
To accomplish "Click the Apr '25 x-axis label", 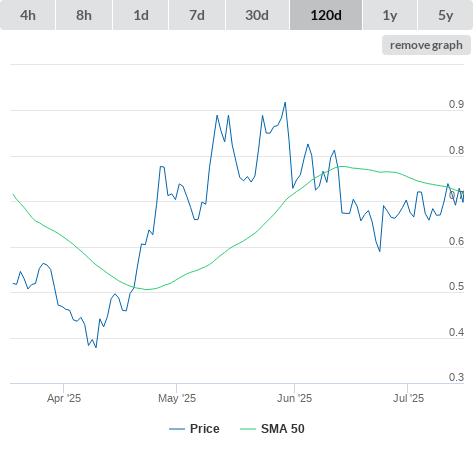I will [x=64, y=398].
